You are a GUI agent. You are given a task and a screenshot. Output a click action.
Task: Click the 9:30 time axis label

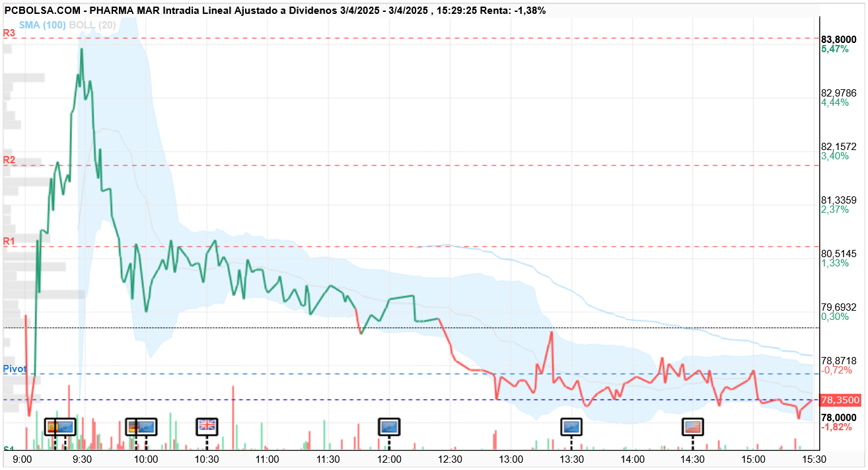click(x=83, y=459)
